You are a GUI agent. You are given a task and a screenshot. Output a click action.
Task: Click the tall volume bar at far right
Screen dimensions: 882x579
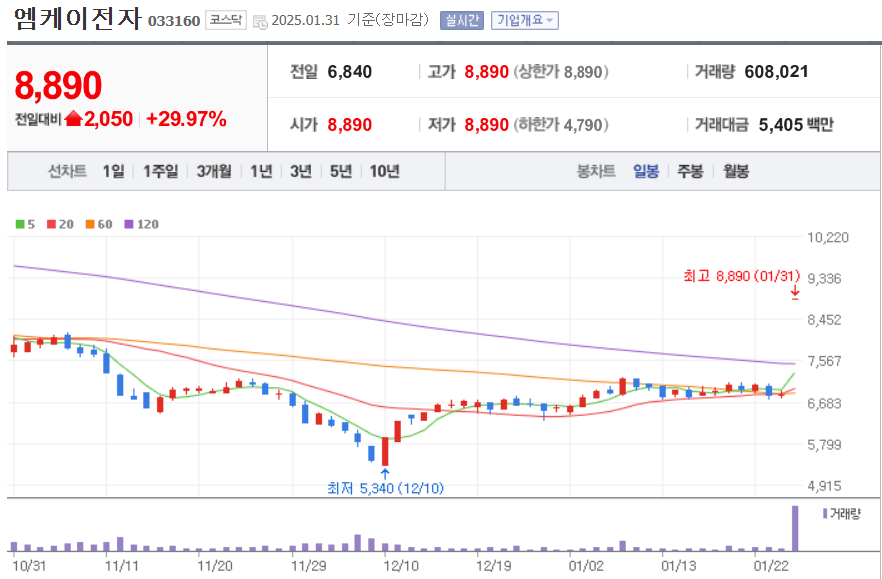tap(795, 528)
